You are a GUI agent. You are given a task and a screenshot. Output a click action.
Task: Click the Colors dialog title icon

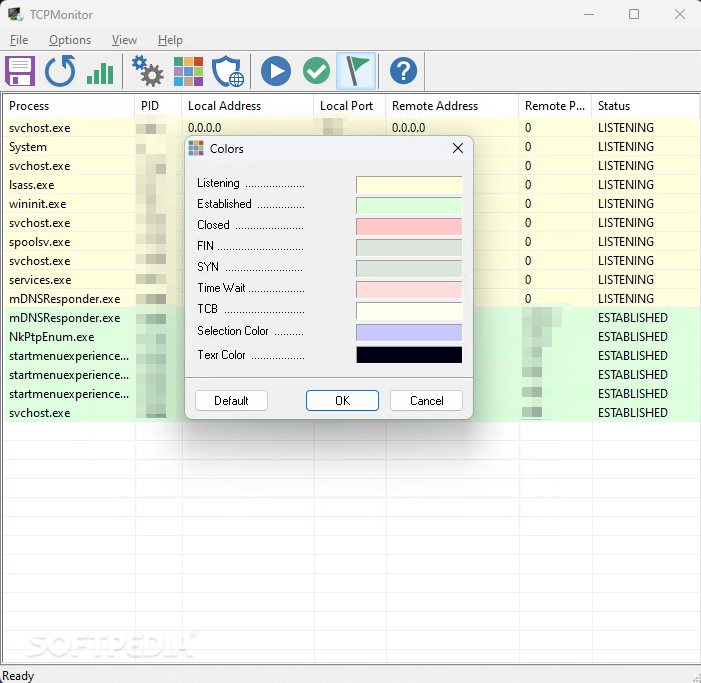tap(196, 148)
